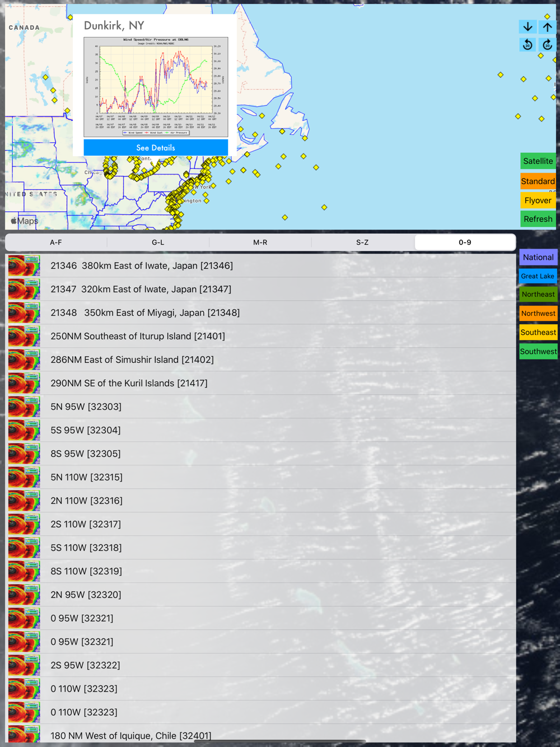Tap hurricane icon beside 8S 110W [32319]
This screenshot has width=560, height=747.
click(x=24, y=572)
